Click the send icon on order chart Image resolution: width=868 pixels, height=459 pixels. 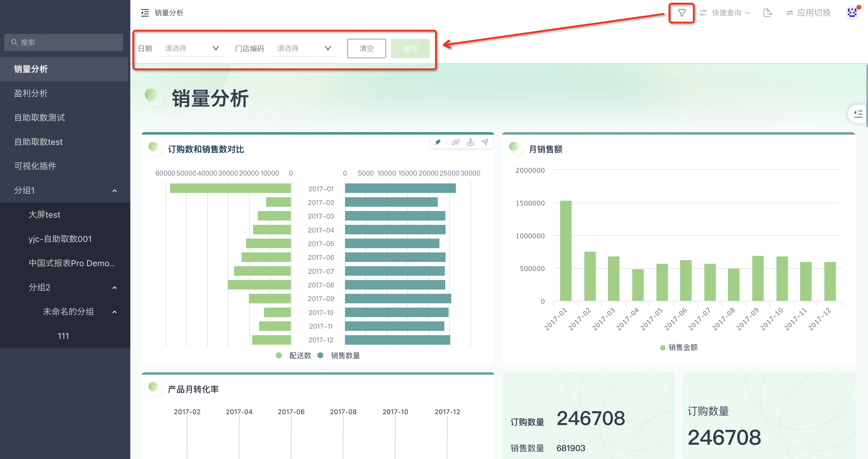(x=485, y=142)
